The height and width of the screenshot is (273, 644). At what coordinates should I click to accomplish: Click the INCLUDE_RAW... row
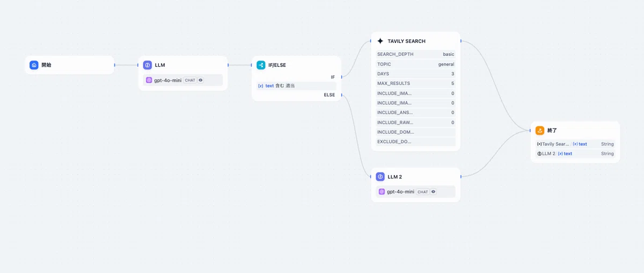point(415,123)
